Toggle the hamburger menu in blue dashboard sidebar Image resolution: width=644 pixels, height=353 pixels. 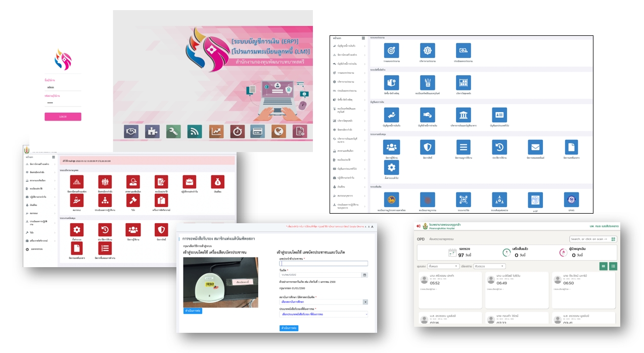pos(363,38)
